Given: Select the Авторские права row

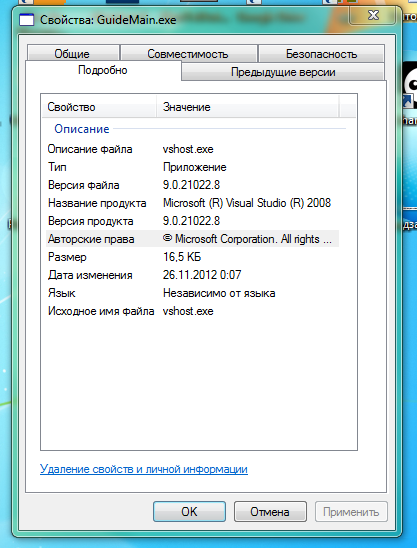Looking at the screenshot, I should coord(193,239).
